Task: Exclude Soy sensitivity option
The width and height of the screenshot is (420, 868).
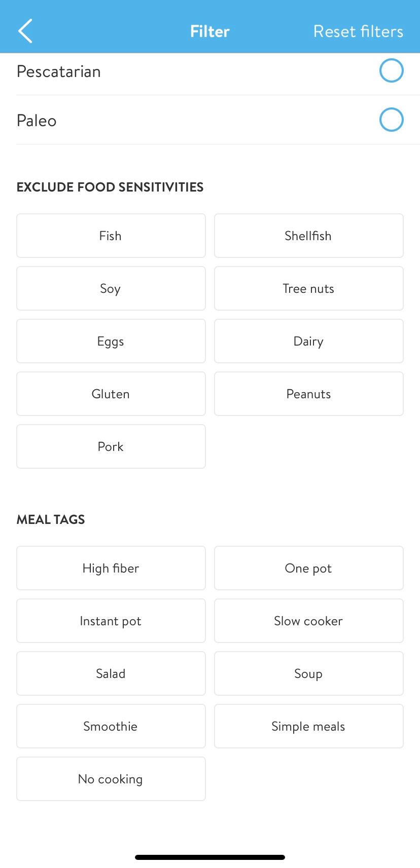Action: [x=111, y=288]
